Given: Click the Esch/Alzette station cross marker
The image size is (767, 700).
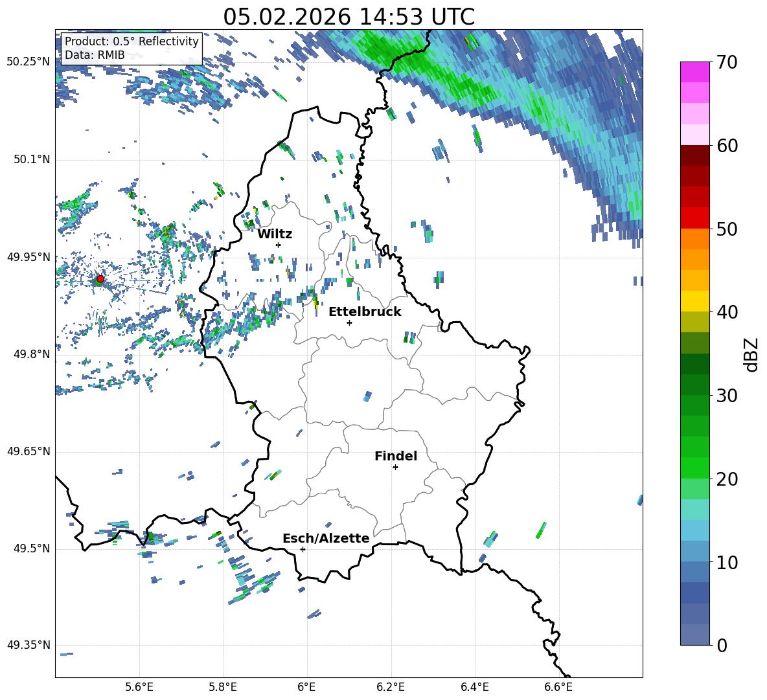Looking at the screenshot, I should coord(303,549).
